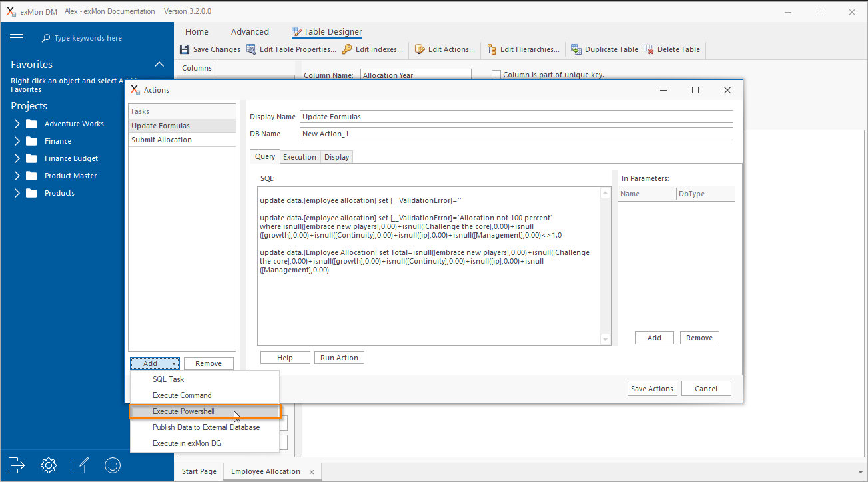Click the Cancel button in Actions

click(706, 389)
